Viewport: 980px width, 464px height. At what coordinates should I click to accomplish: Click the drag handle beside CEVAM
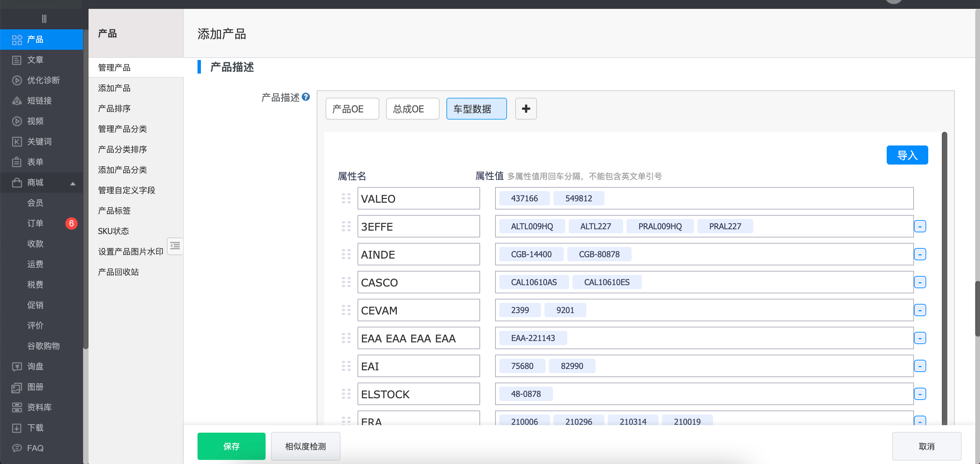(x=346, y=310)
